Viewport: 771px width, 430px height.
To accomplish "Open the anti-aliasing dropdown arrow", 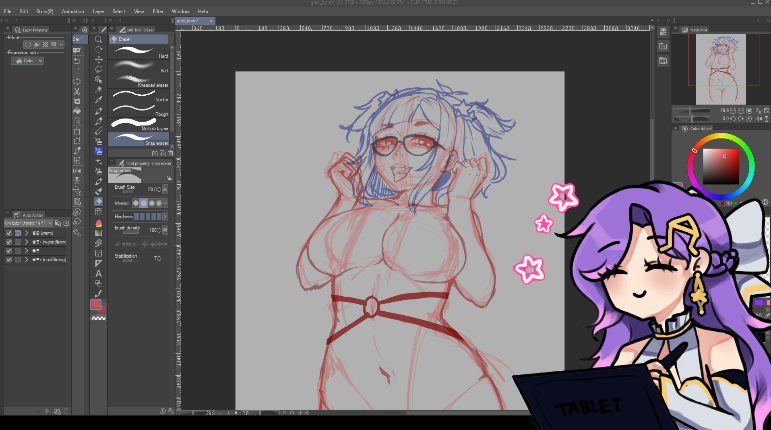I will pos(165,203).
